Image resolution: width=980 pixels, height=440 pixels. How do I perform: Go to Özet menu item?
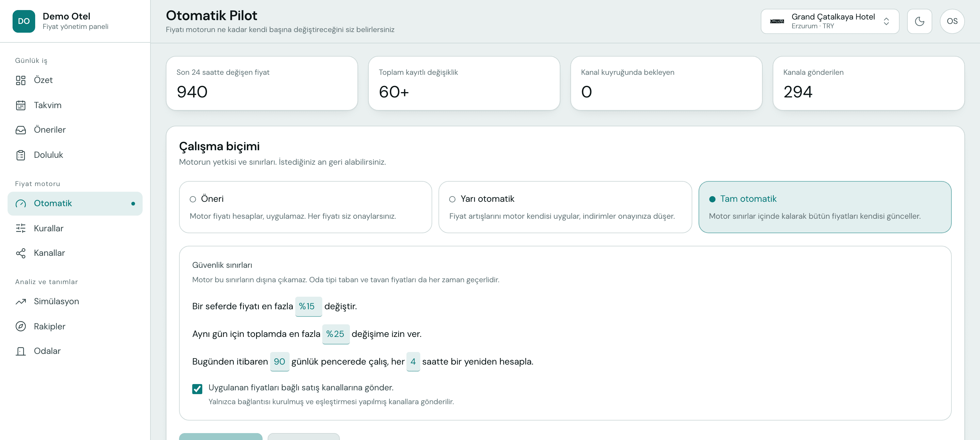coord(75,80)
